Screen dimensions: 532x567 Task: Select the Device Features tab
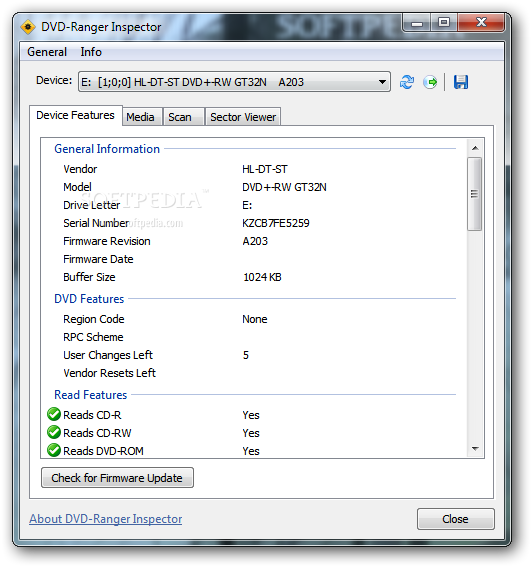tap(76, 115)
